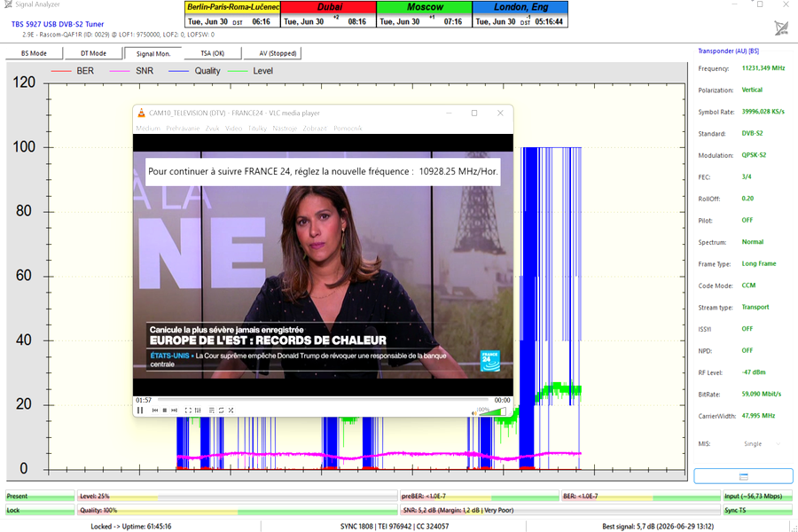Viewport: 798px width, 532px height.
Task: Click the Input (~56,73 Mbps) indicator
Action: click(758, 496)
